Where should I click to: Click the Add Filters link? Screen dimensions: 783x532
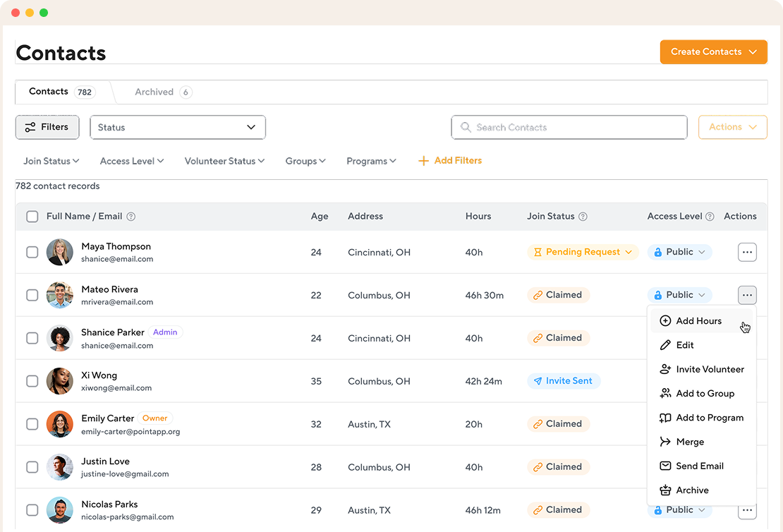point(451,161)
